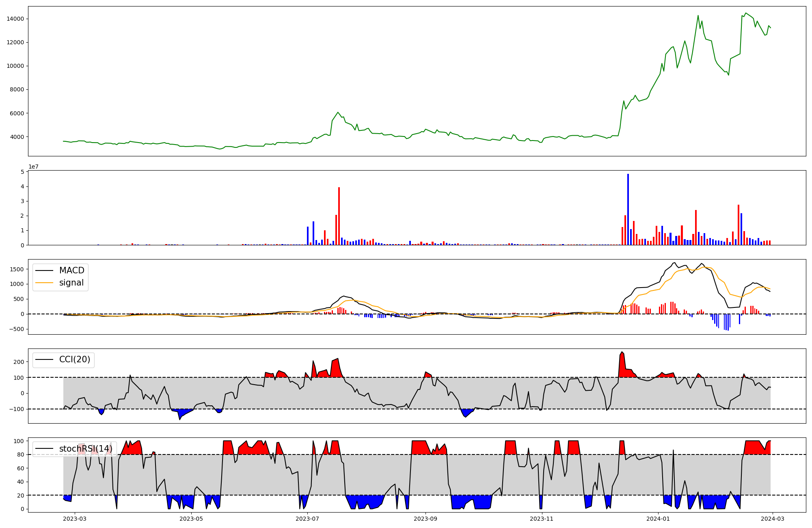Click the 2023-07 x-axis date label
The height and width of the screenshot is (528, 812).
307,519
